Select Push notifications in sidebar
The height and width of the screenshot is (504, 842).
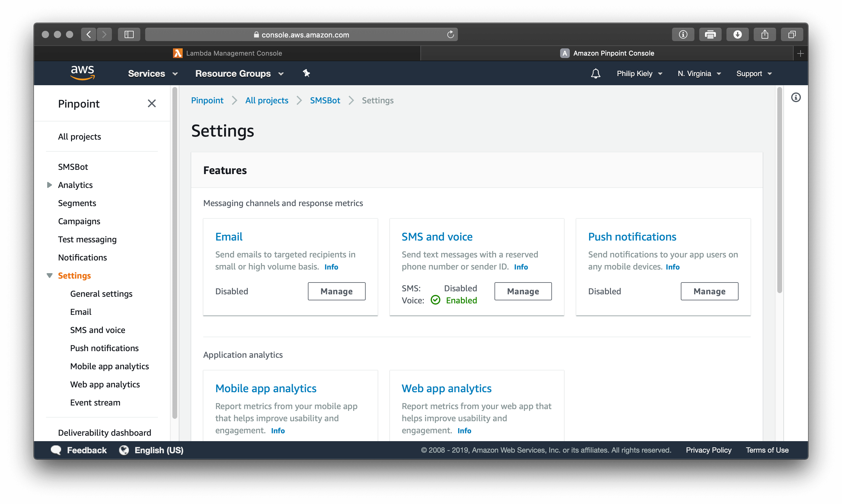click(x=104, y=348)
